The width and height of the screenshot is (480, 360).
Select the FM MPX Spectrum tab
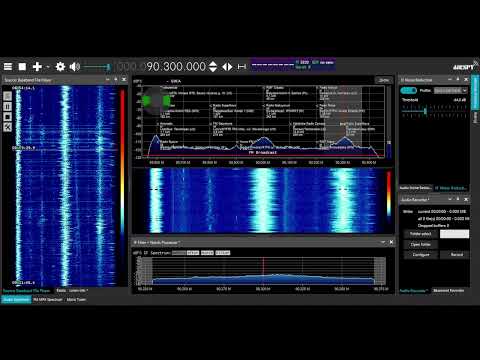coord(48,299)
